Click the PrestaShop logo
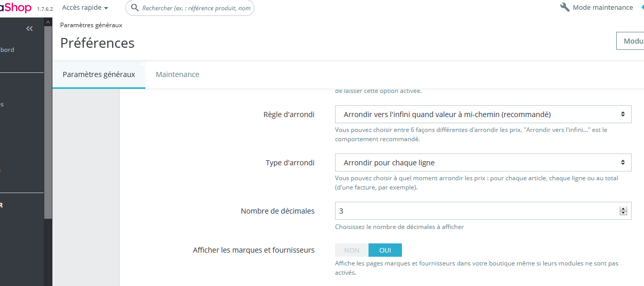Screen dimensions: 644x286 (x=16, y=8)
